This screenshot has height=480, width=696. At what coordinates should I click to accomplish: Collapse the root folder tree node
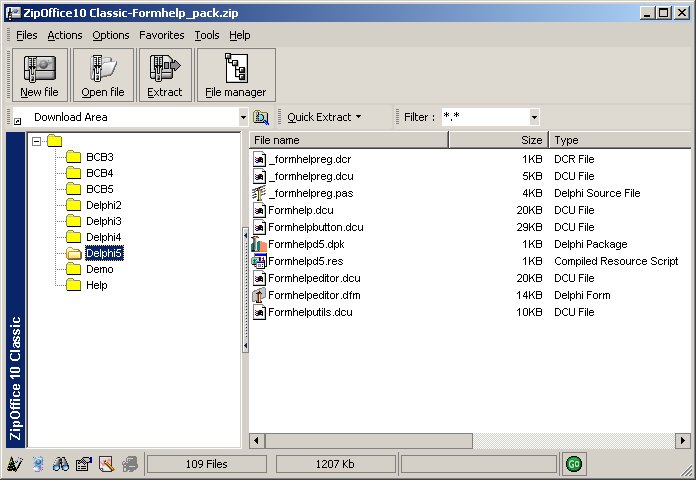tap(36, 141)
